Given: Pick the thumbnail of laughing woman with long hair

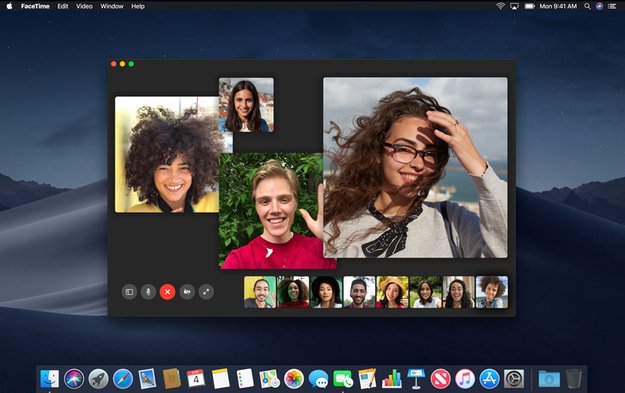Looking at the screenshot, I should (x=459, y=292).
